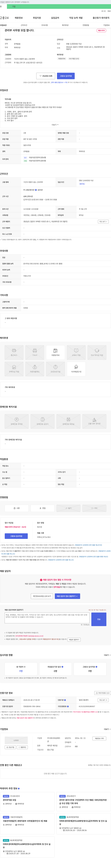Open the 직업 능력 개발 menu
The image size is (111, 868).
[76, 18]
